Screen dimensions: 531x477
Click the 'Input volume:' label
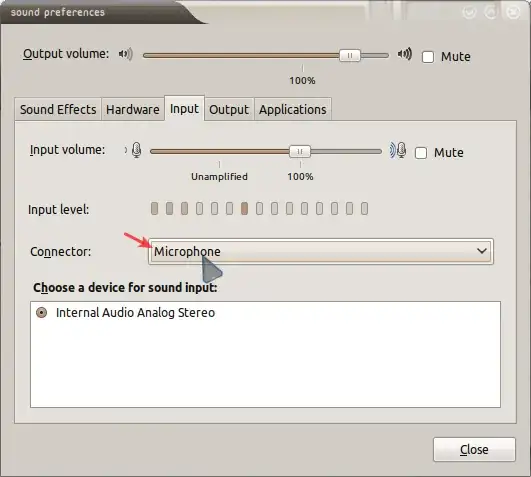67,150
